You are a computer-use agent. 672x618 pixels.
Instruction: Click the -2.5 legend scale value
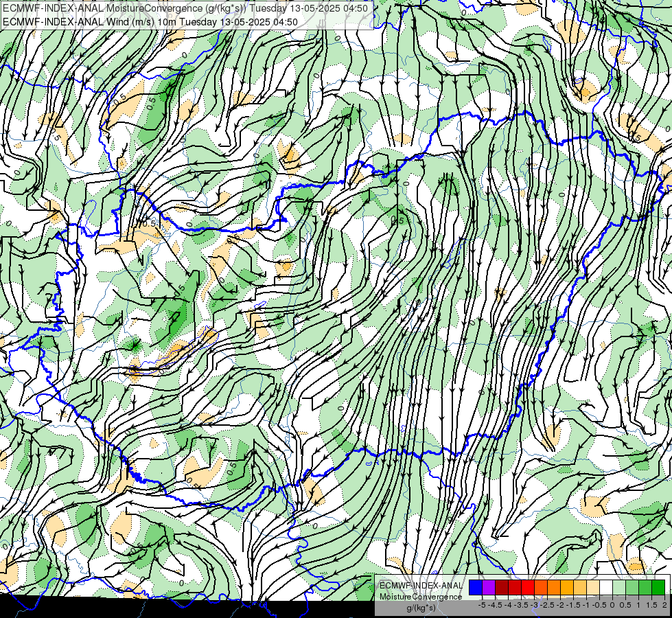[x=548, y=605]
